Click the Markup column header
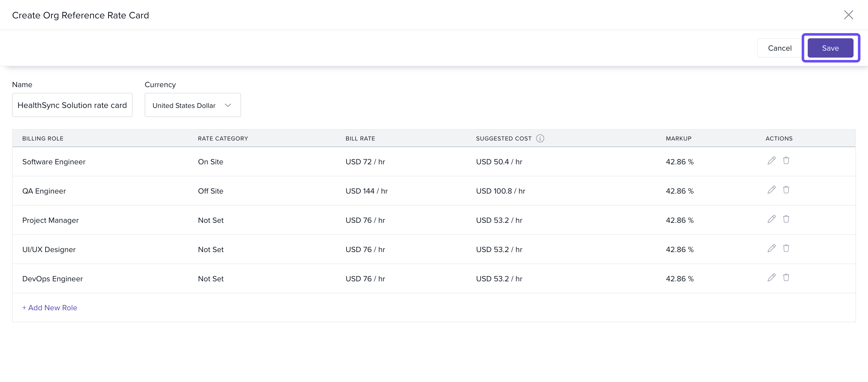This screenshot has height=382, width=868. click(x=678, y=139)
